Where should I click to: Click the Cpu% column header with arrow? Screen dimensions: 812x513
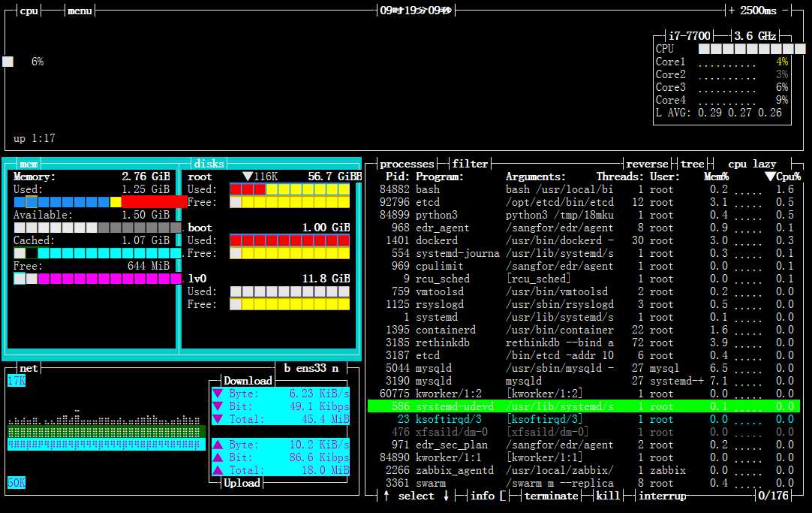783,177
